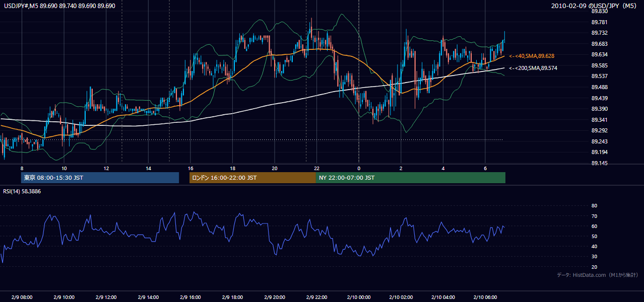This screenshot has width=644, height=302.
Task: Click the NY session bar 22:00-07:00 JST
Action: click(411, 178)
